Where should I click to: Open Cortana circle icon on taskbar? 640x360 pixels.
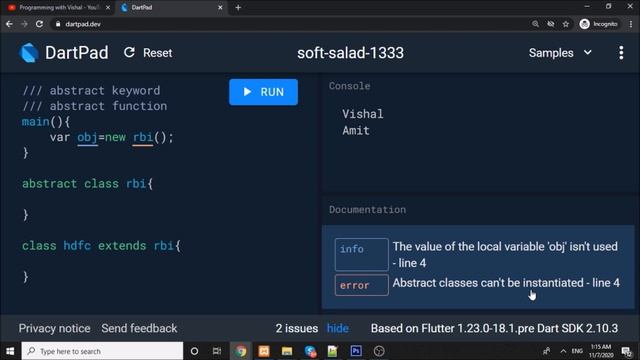click(194, 351)
